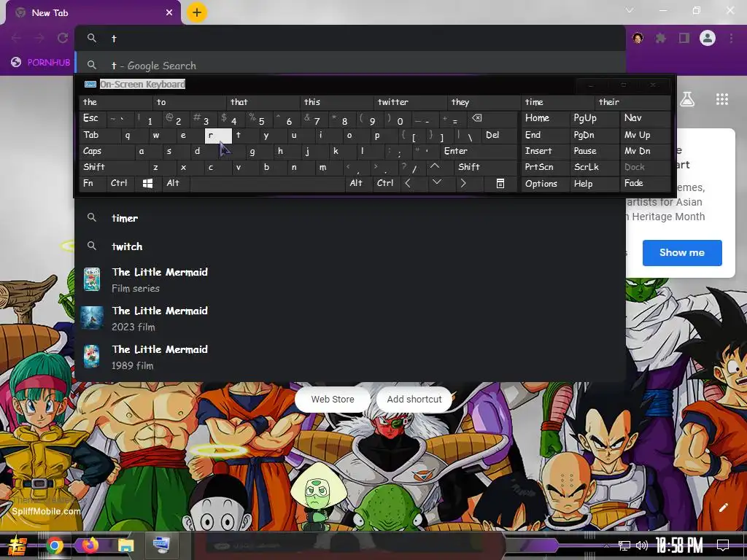Choose the 'timer' search suggestion
Image resolution: width=747 pixels, height=560 pixels.
(x=350, y=218)
